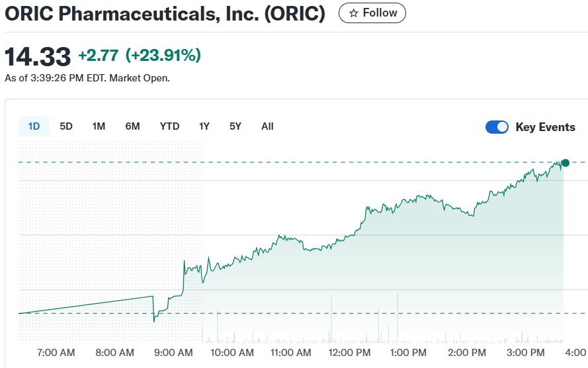
Task: Click the 14.33 current price value
Action: click(38, 57)
